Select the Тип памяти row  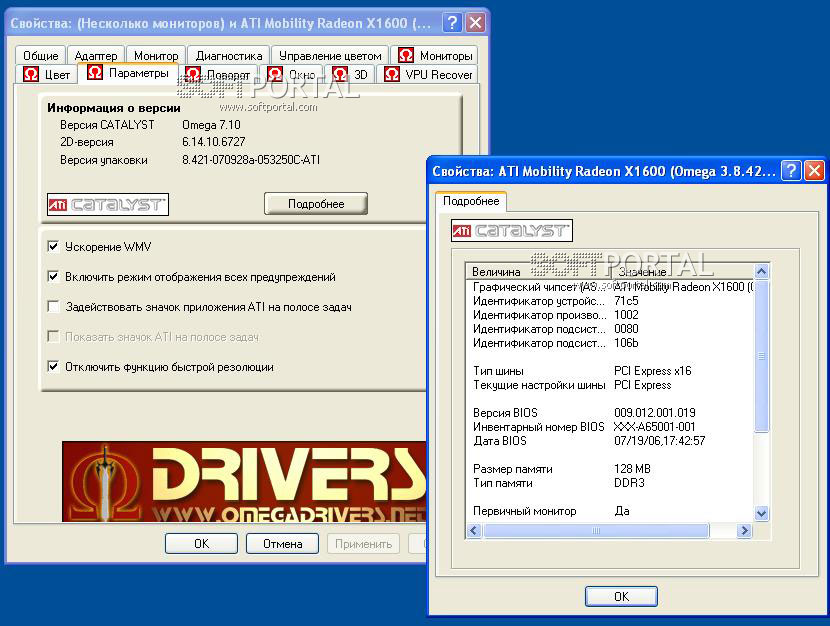[610, 483]
